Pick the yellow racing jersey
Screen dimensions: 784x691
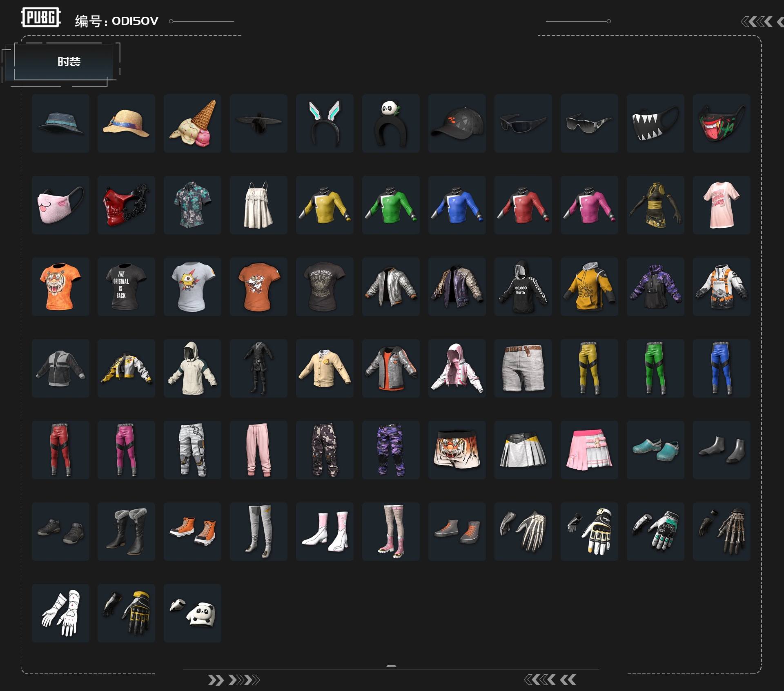pos(325,205)
